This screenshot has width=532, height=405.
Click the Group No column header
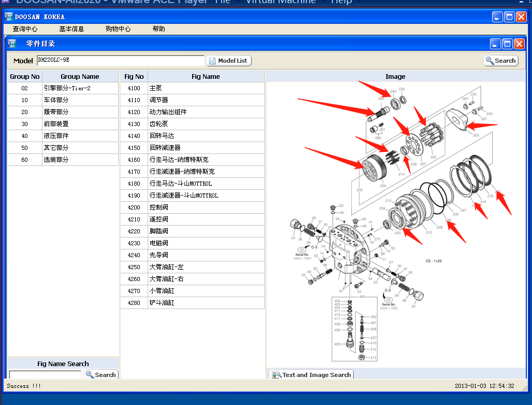[x=25, y=76]
